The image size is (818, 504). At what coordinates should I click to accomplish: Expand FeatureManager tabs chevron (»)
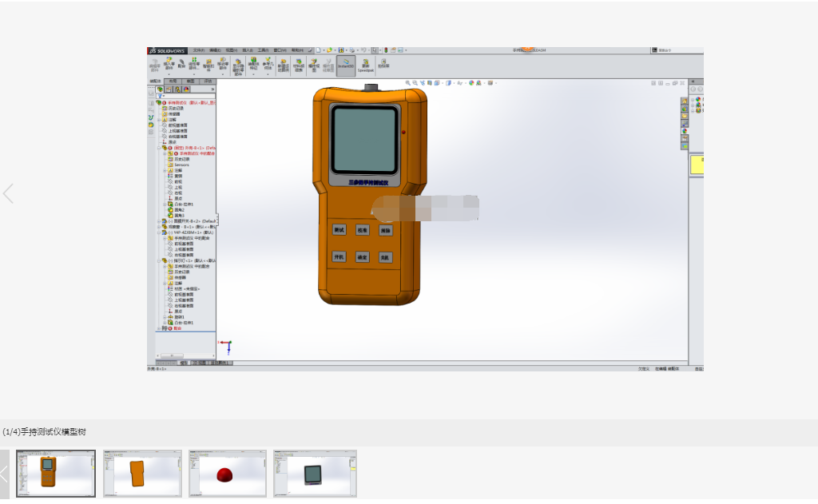(212, 89)
